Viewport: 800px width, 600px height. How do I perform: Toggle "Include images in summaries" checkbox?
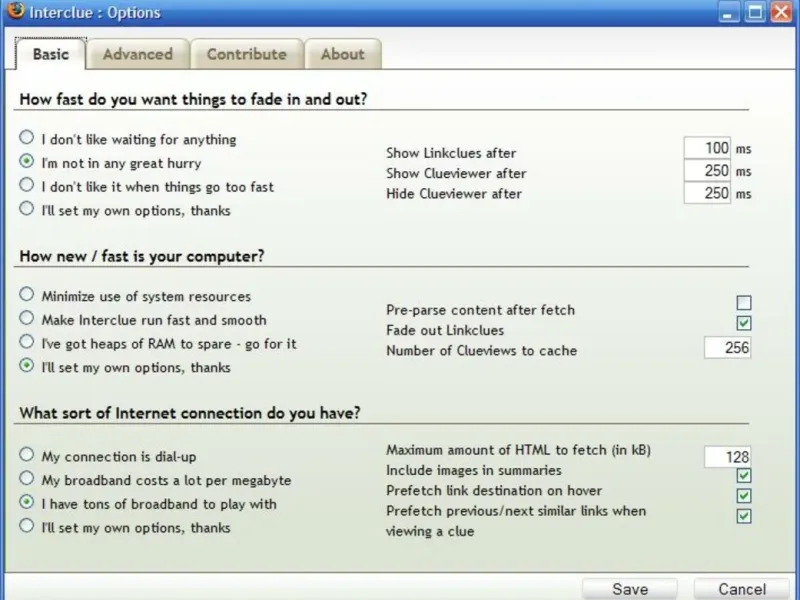point(744,476)
